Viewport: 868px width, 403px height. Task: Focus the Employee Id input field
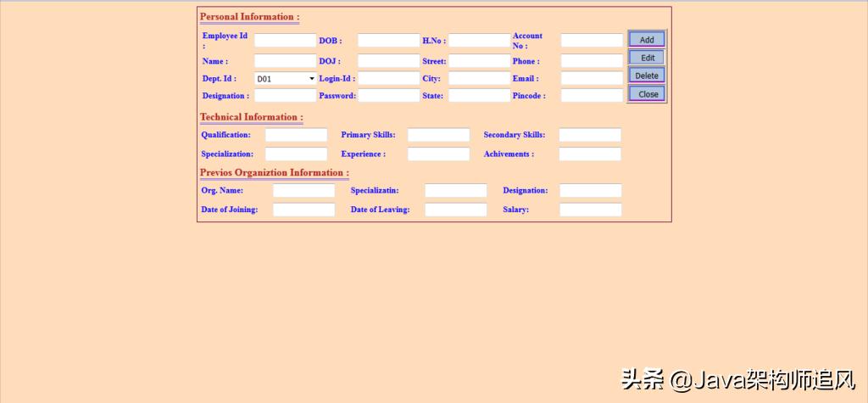tap(285, 41)
